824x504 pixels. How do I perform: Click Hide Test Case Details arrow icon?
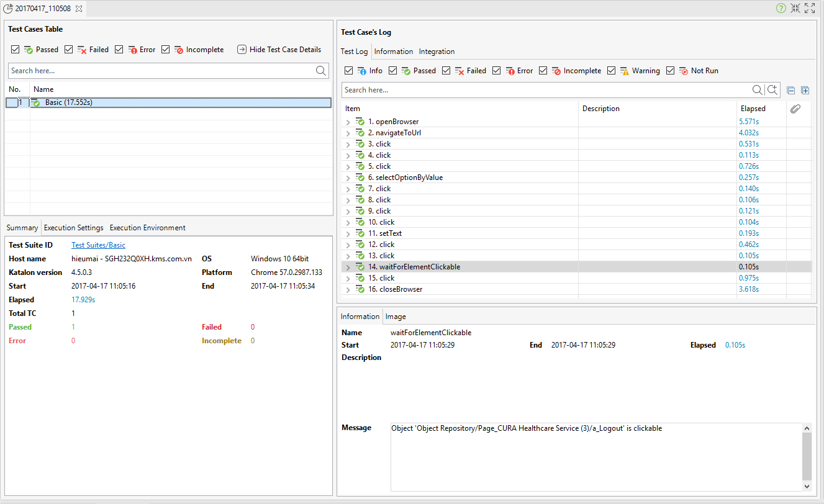click(x=242, y=50)
